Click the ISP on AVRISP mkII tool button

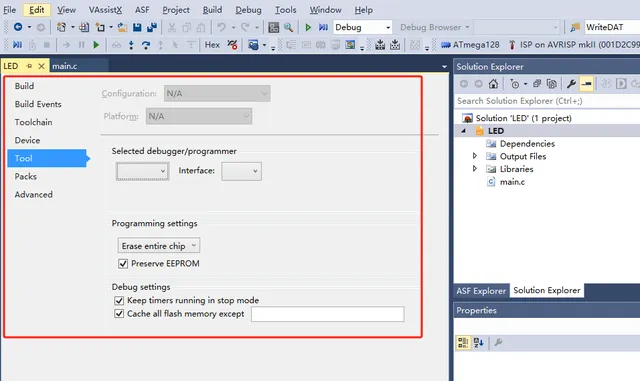pyautogui.click(x=573, y=45)
